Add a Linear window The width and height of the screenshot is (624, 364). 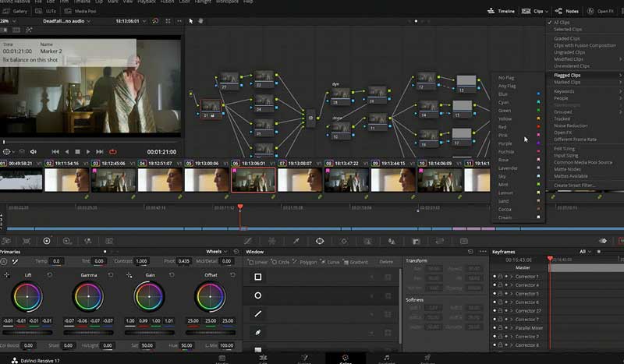coord(257,262)
